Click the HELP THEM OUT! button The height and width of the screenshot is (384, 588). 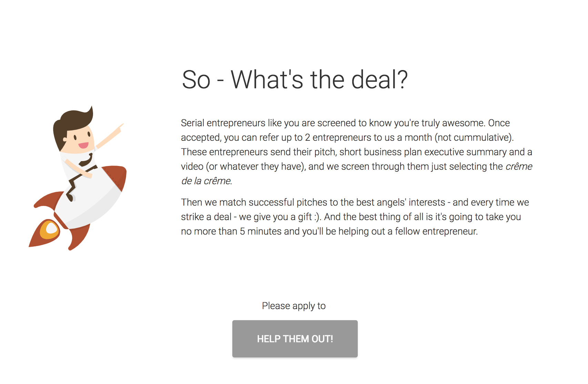[295, 338]
